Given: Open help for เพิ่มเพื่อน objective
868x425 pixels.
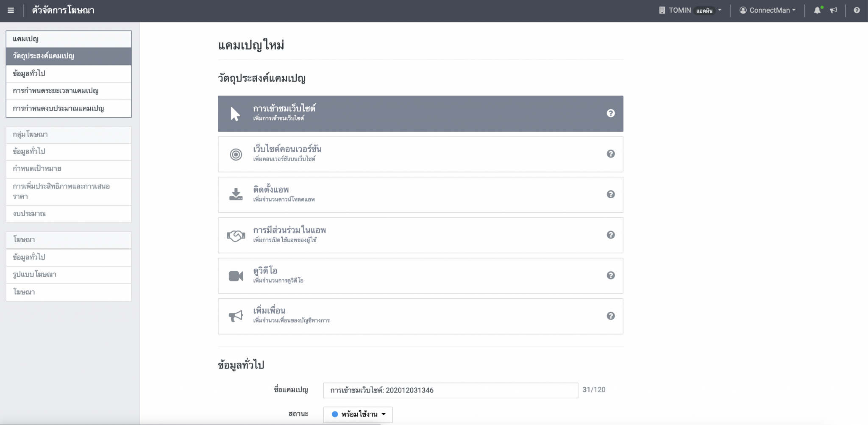Looking at the screenshot, I should 610,316.
